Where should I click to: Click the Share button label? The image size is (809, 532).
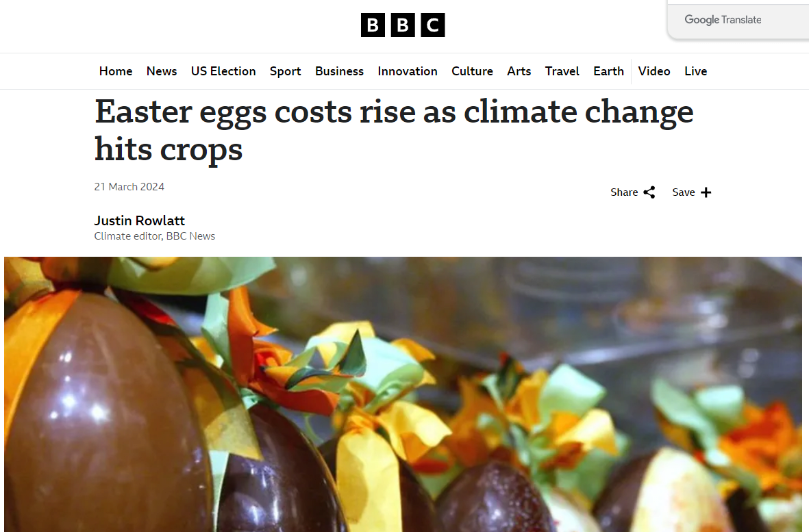point(624,192)
